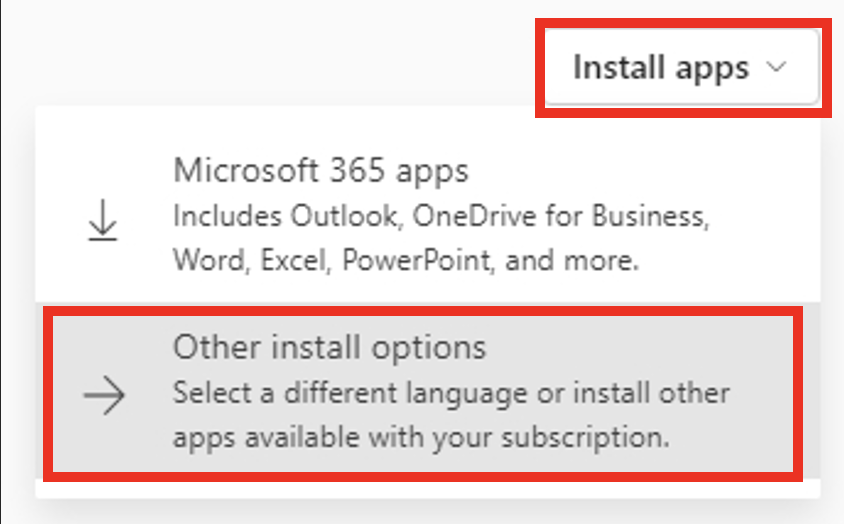Click the "Install apps" text label

click(661, 68)
